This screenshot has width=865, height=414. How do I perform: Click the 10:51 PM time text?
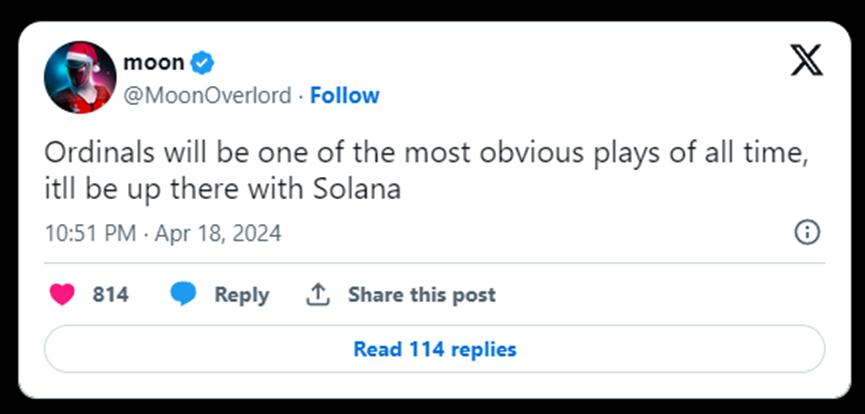tap(90, 234)
